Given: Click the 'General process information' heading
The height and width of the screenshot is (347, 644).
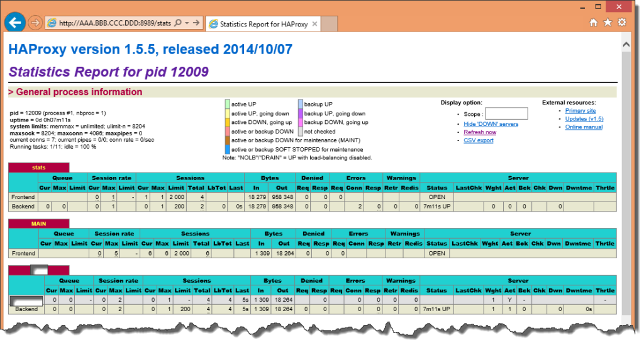Looking at the screenshot, I should [75, 92].
